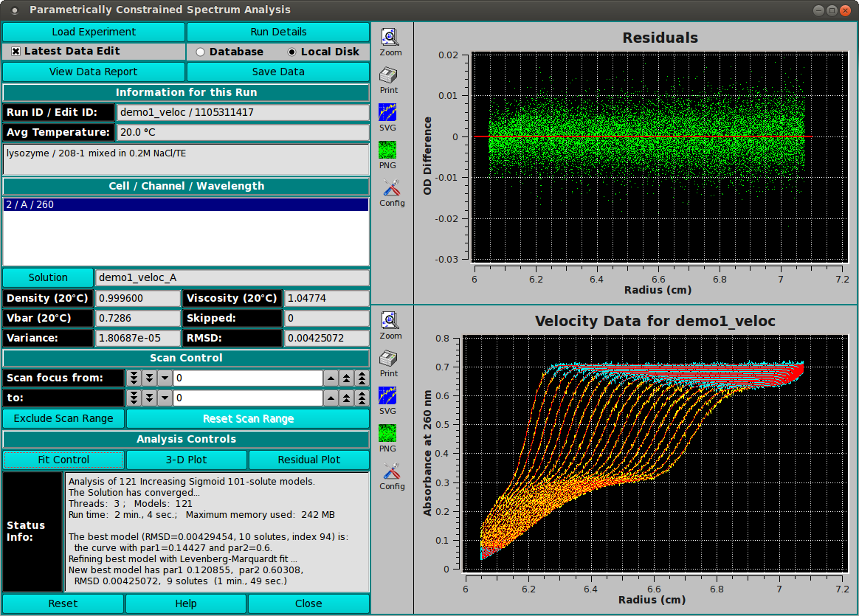859x616 pixels.
Task: Click Save Data
Action: (278, 72)
